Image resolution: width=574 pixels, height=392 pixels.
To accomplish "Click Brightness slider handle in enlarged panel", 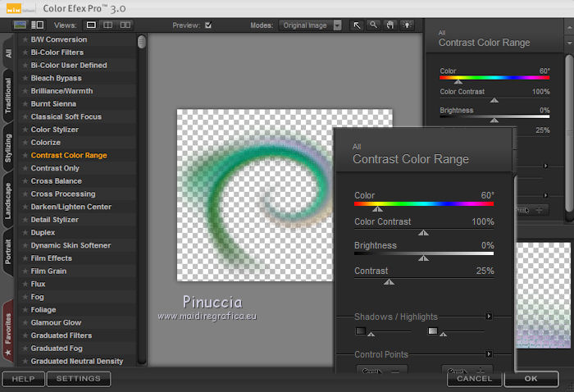I will click(424, 258).
